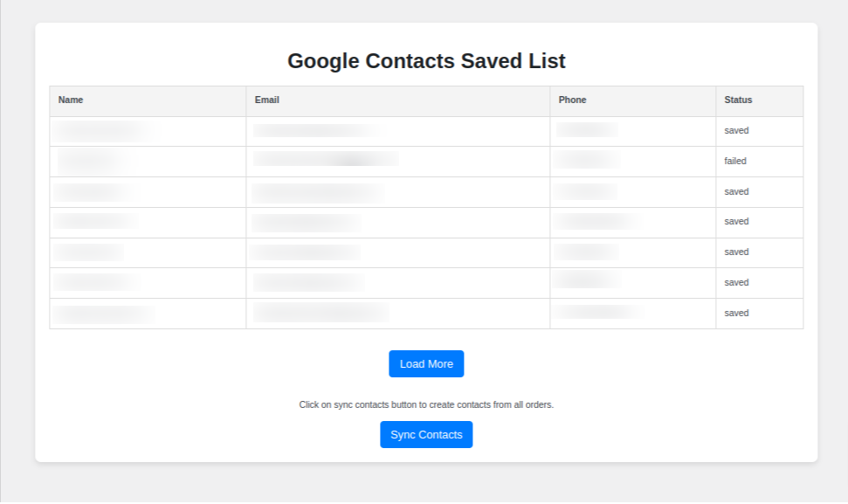
Task: Select the Email column header
Action: pyautogui.click(x=267, y=100)
